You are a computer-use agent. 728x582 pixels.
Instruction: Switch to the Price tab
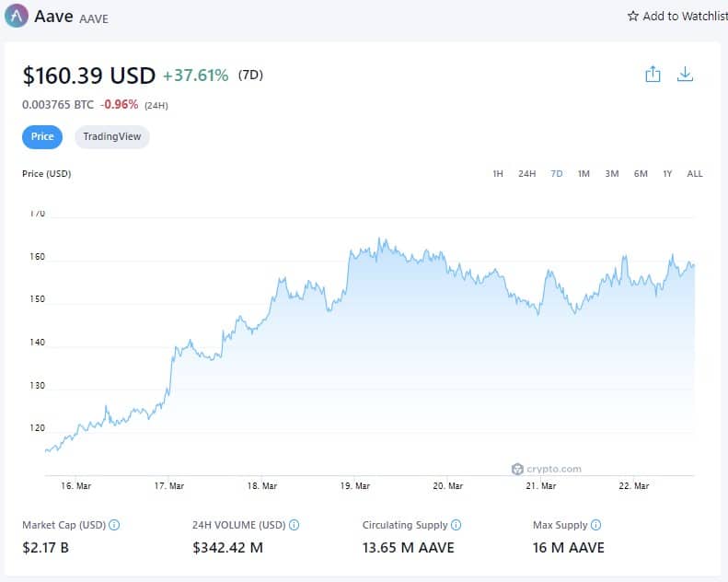click(42, 136)
